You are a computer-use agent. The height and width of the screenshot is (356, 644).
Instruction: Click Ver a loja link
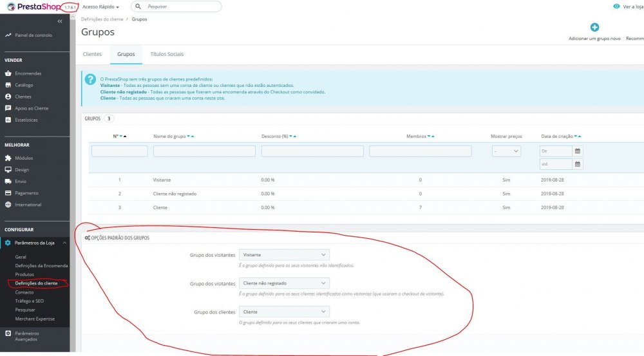point(633,6)
